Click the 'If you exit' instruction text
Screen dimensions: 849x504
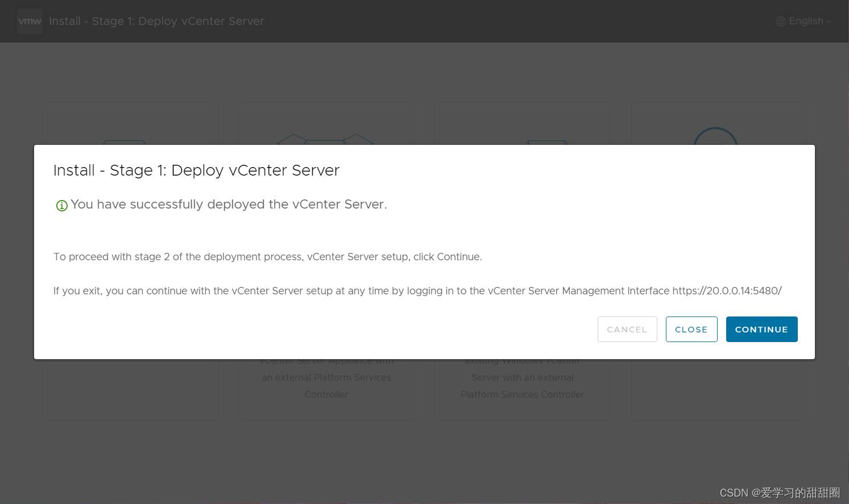418,290
